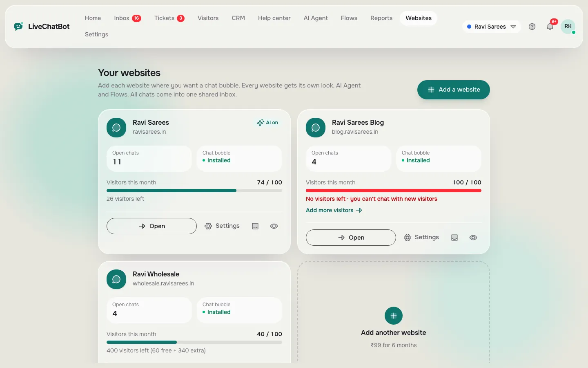The width and height of the screenshot is (588, 368).
Task: Preview Ravi Sarees site with eye icon
Action: point(274,226)
